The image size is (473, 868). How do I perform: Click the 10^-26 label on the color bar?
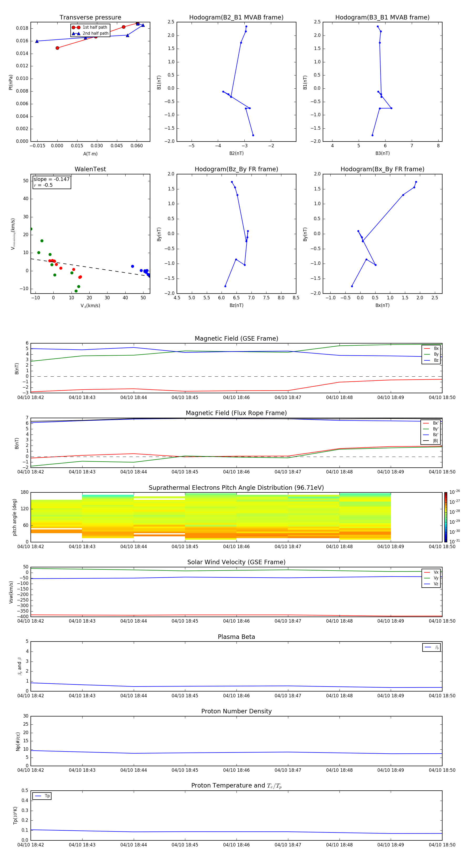pyautogui.click(x=455, y=492)
